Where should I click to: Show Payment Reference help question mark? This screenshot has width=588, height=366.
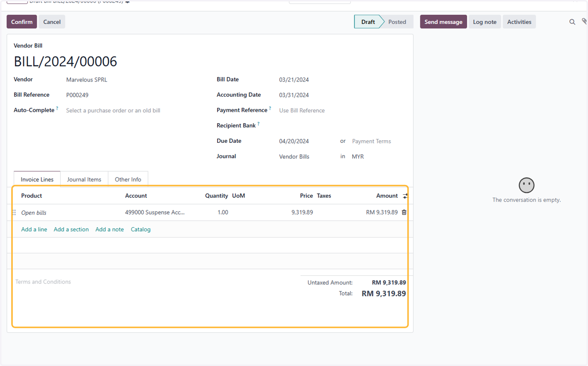point(270,108)
